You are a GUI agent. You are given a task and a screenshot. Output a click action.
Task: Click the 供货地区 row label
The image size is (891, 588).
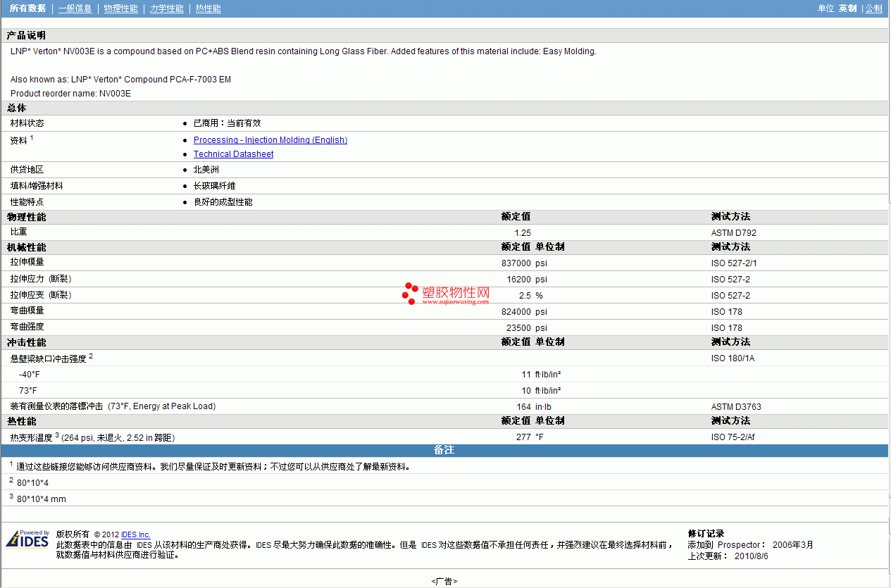click(x=27, y=170)
